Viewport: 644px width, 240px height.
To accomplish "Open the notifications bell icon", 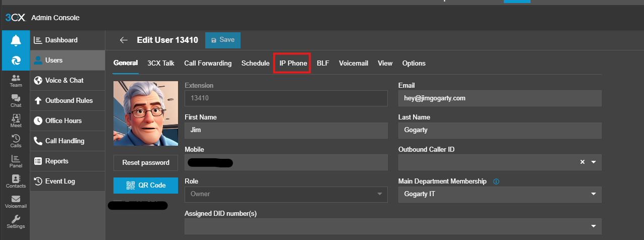I will (16, 40).
